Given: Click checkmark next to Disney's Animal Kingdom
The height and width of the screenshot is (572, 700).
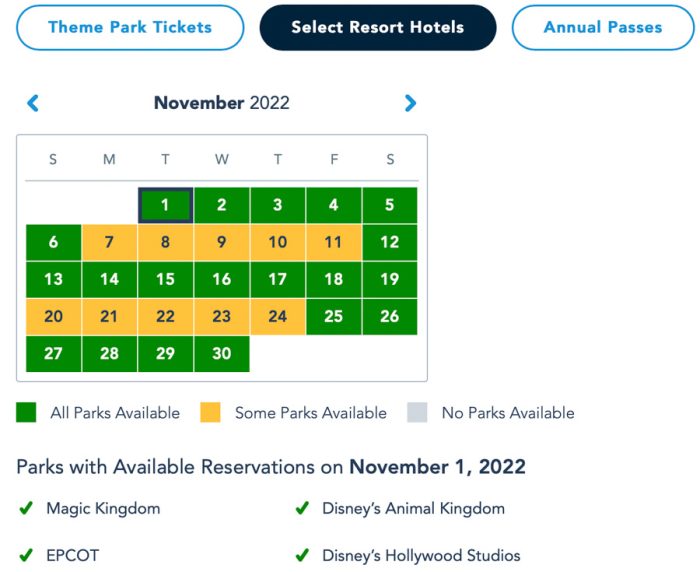Looking at the screenshot, I should (302, 508).
